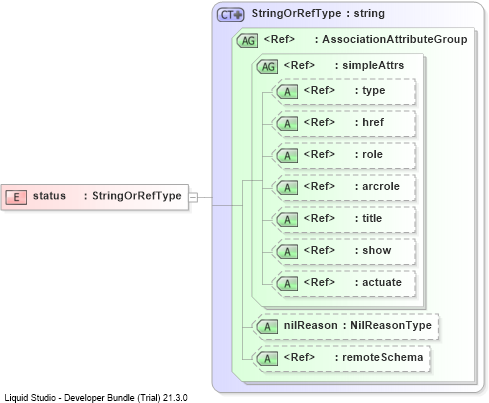Click the <Ref> text in the show attribute row
This screenshot has width=489, height=403.
pyautogui.click(x=319, y=250)
